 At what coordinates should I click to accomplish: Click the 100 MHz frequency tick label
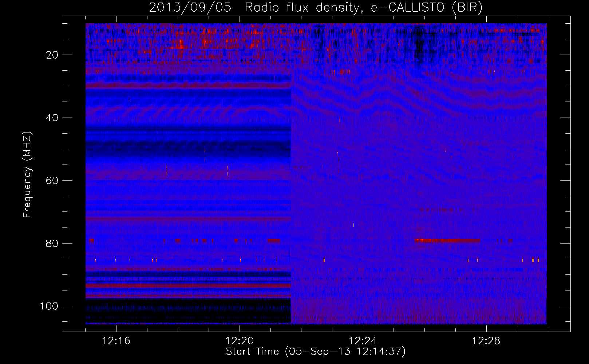tap(49, 306)
